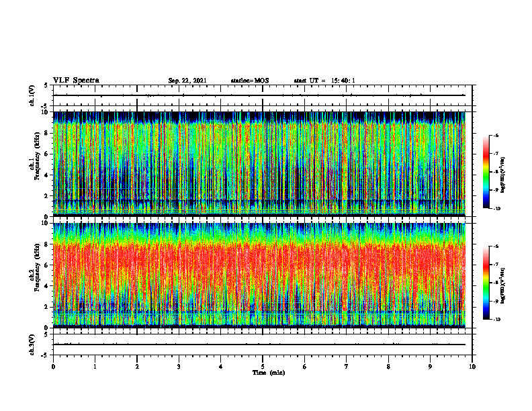Click the "Time (min)" axis title

click(x=269, y=373)
